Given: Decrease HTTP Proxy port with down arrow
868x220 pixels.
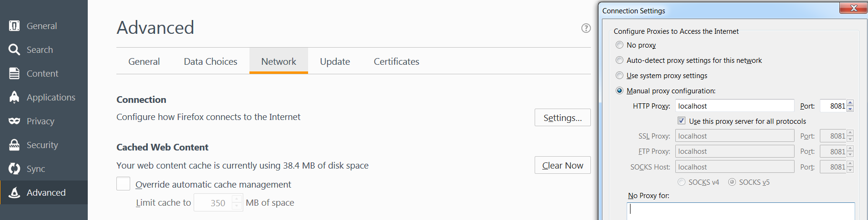Looking at the screenshot, I should click(850, 109).
